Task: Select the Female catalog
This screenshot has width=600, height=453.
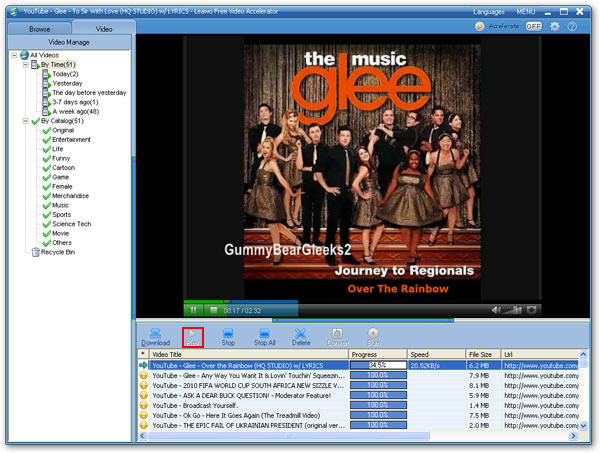Action: click(x=62, y=186)
